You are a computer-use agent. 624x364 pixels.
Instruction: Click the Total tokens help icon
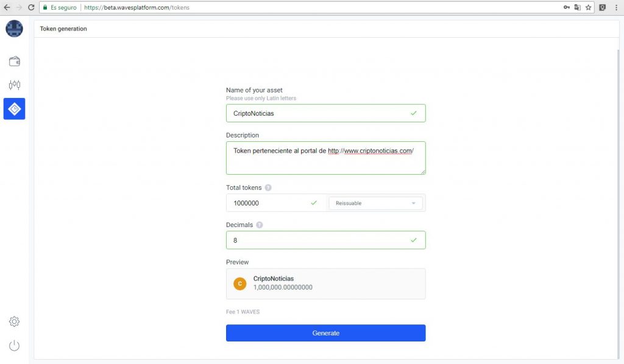268,187
